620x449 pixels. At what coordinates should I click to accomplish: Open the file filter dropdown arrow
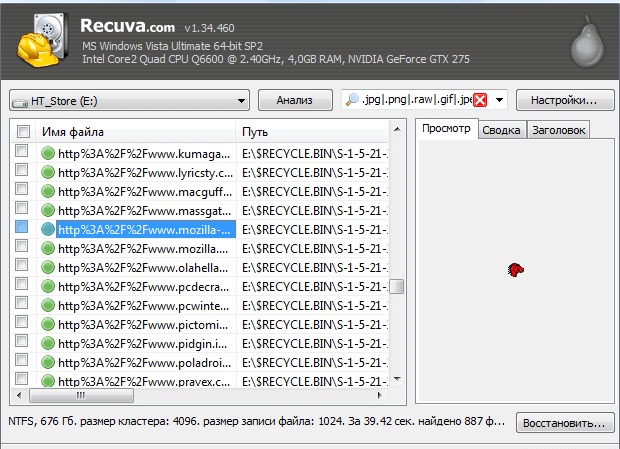[499, 100]
